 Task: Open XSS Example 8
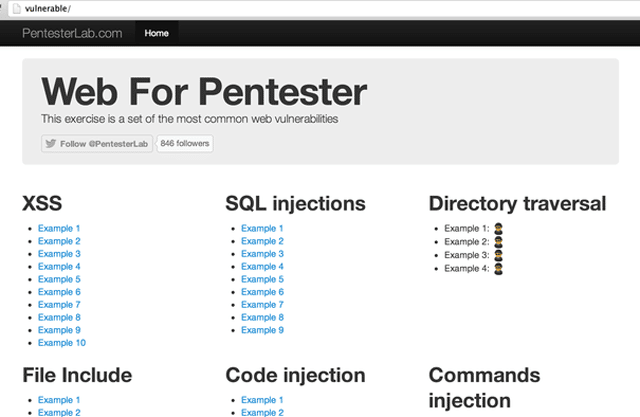click(x=59, y=317)
